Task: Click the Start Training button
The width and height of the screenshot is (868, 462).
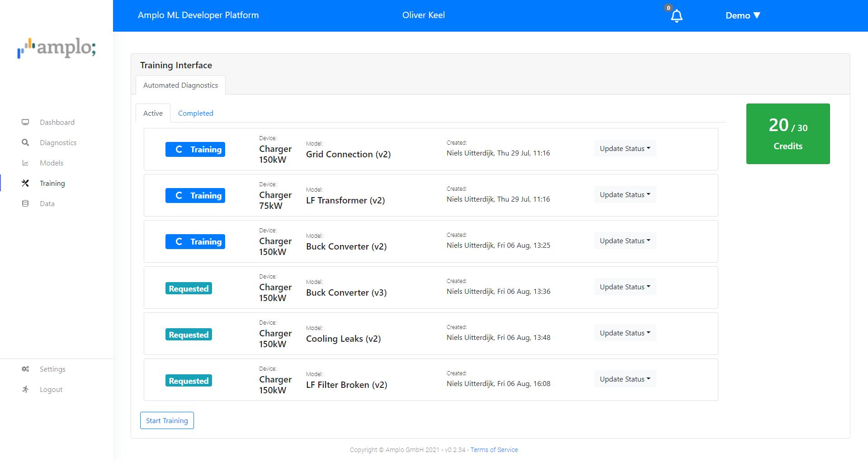Action: [x=167, y=420]
